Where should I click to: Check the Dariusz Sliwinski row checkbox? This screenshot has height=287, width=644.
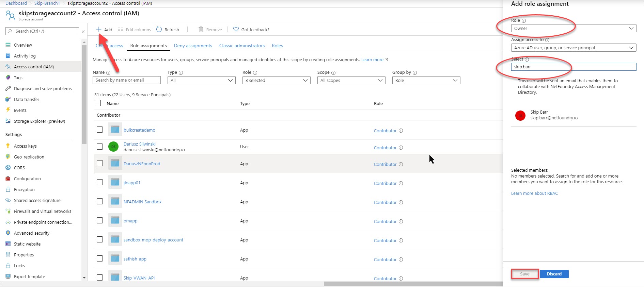pyautogui.click(x=100, y=147)
